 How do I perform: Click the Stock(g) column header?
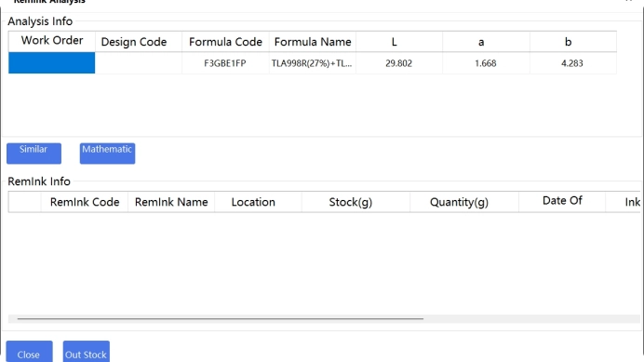[356, 202]
